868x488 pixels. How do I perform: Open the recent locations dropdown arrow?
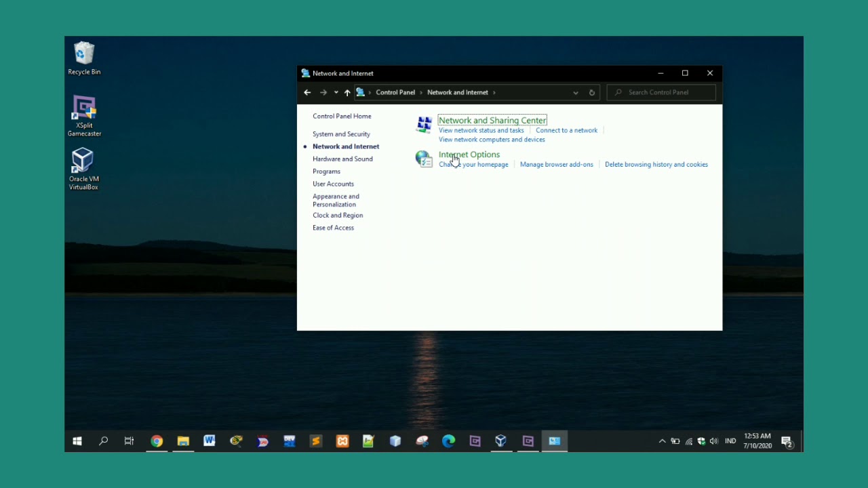336,92
